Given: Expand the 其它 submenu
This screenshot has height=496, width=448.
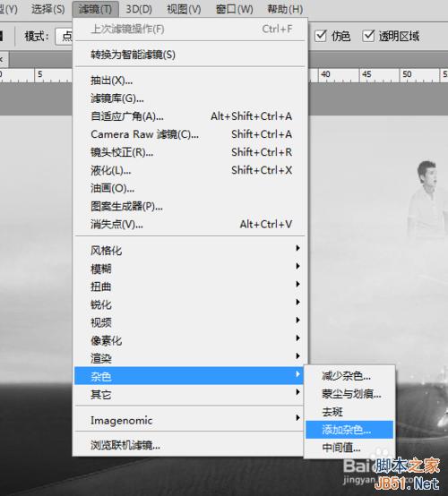Looking at the screenshot, I should [x=190, y=394].
